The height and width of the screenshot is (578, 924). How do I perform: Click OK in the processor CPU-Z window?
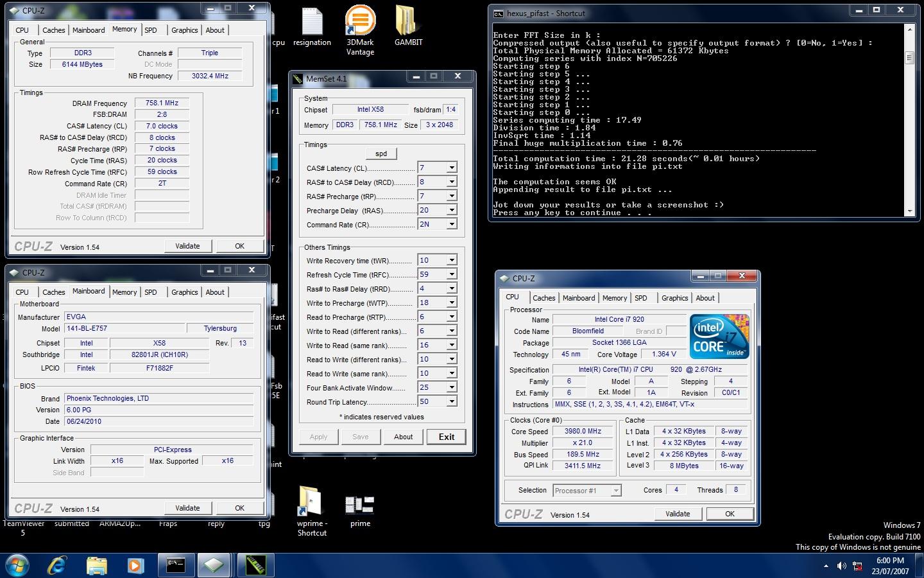tap(730, 514)
